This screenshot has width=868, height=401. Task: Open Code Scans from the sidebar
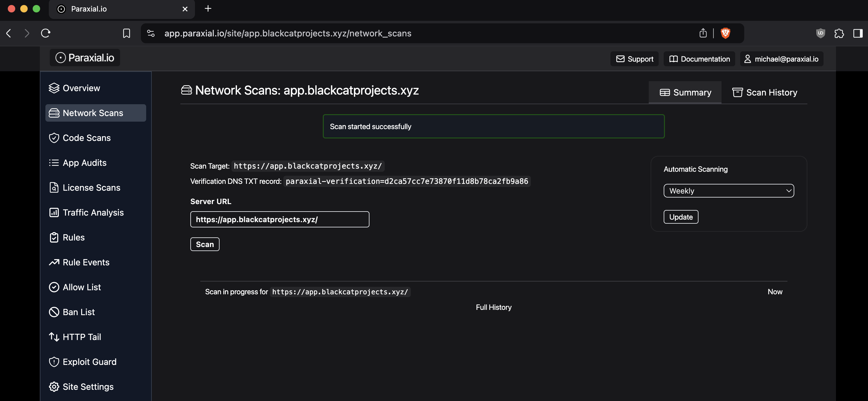pos(96,138)
